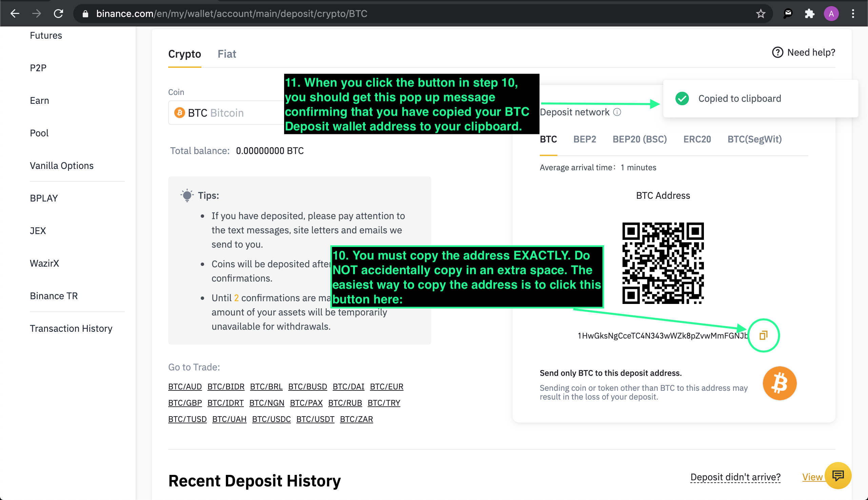This screenshot has height=500, width=868.
Task: Open the Chrome three-dot menu
Action: 853,13
